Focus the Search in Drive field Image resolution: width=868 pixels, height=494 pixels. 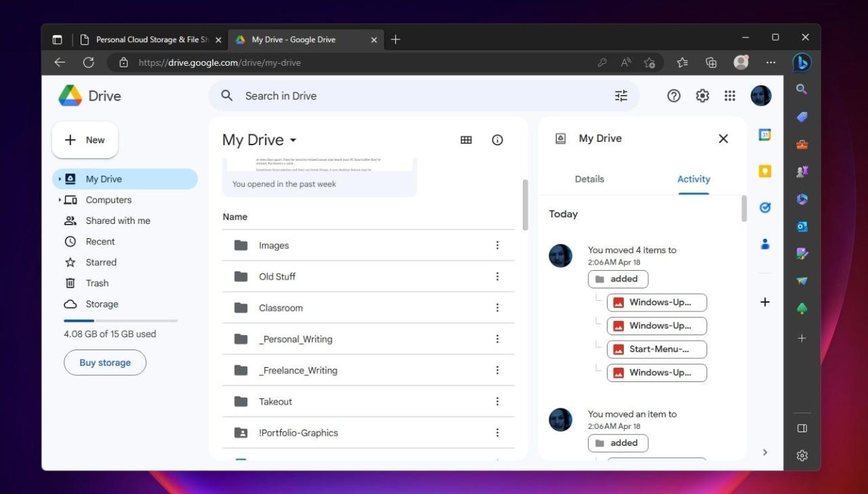tap(424, 96)
